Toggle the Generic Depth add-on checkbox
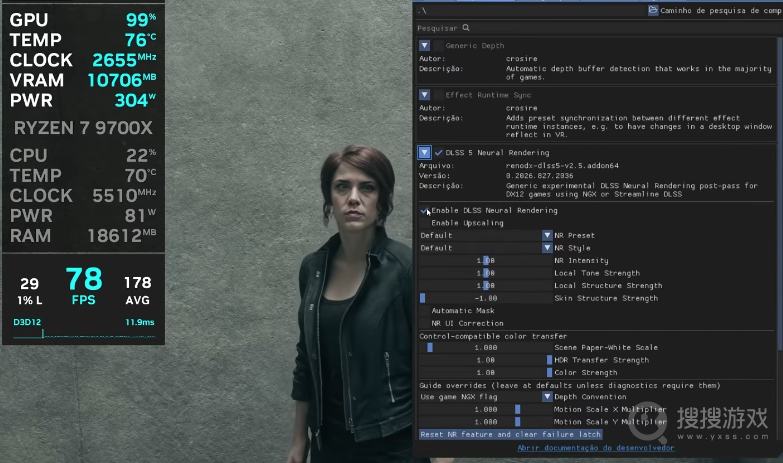783x463 pixels. tap(438, 45)
